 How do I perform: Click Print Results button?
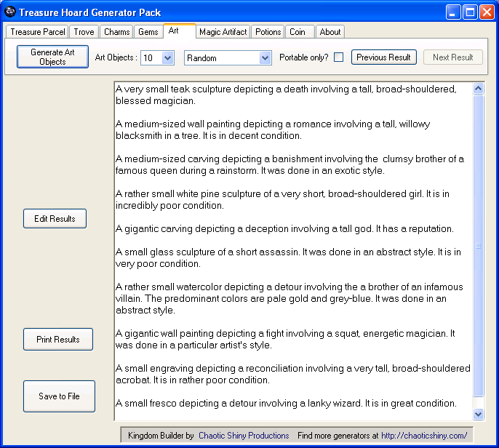tap(58, 340)
